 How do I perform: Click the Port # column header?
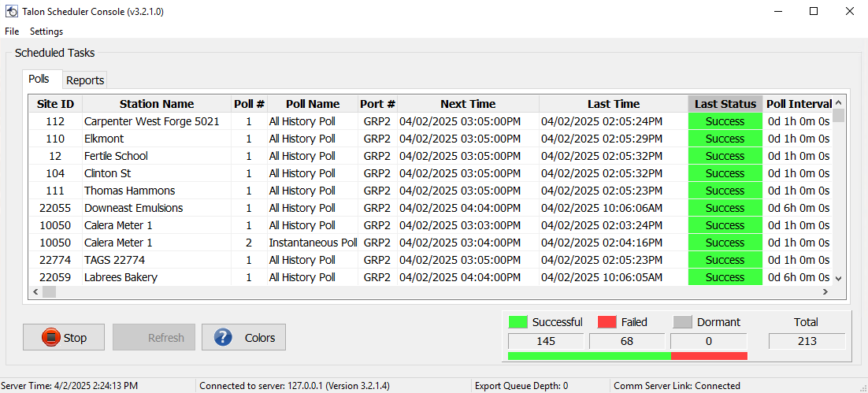pos(377,103)
